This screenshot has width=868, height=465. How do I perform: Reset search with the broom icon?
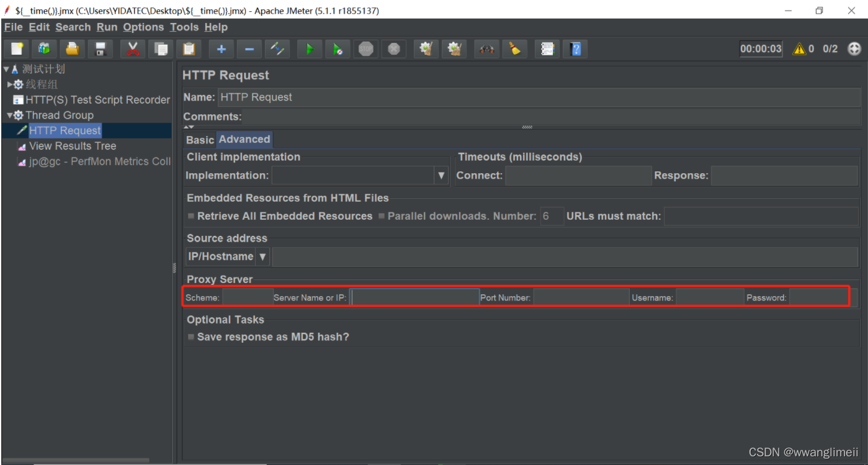pyautogui.click(x=514, y=48)
